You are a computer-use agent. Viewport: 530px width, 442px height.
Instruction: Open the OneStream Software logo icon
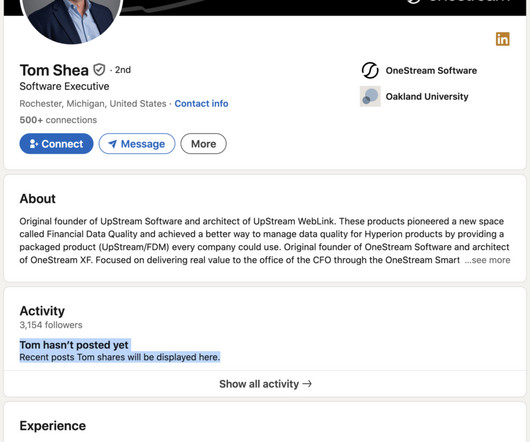[x=370, y=70]
